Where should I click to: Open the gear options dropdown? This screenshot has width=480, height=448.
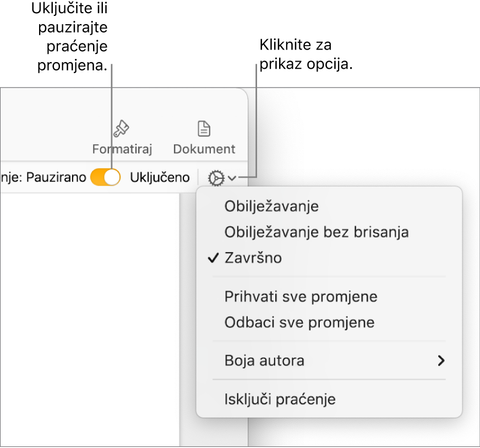pyautogui.click(x=222, y=178)
